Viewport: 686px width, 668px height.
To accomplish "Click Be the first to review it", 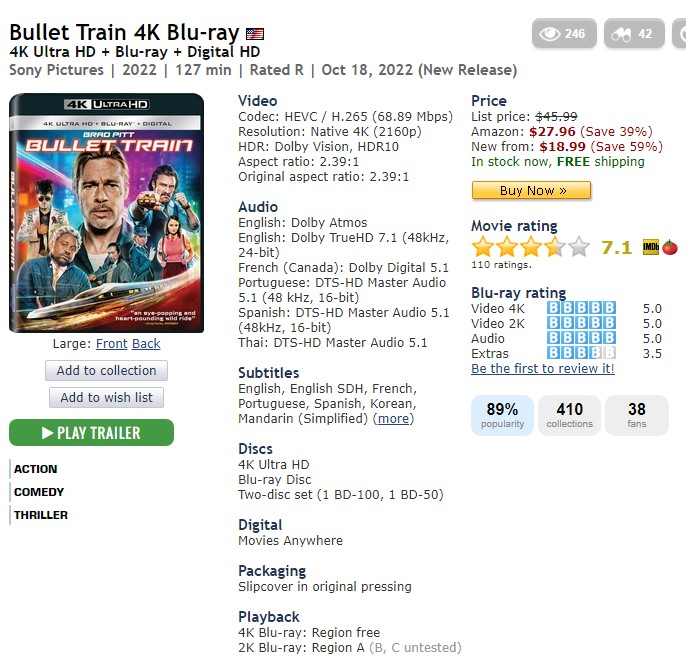I will (543, 369).
